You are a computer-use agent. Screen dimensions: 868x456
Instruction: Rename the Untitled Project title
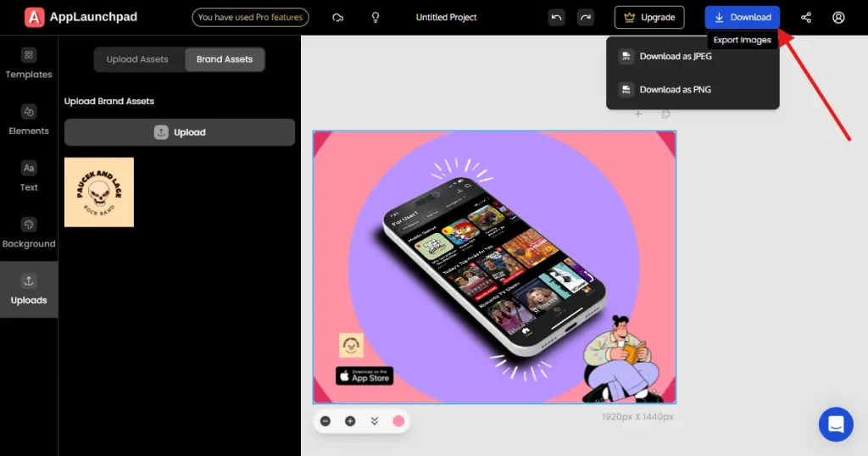[446, 18]
